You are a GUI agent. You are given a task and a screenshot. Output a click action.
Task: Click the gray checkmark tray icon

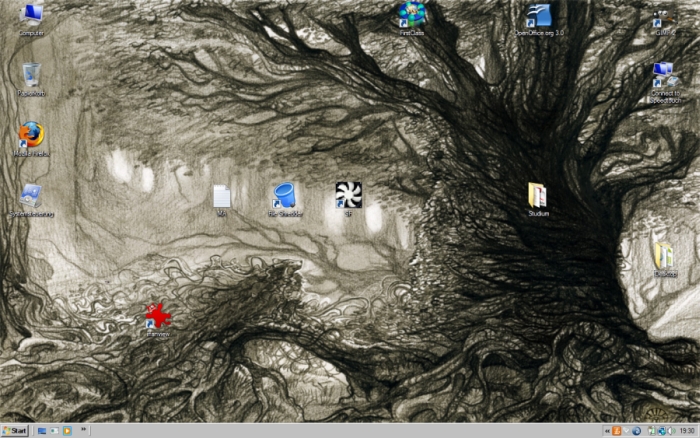[x=626, y=431]
